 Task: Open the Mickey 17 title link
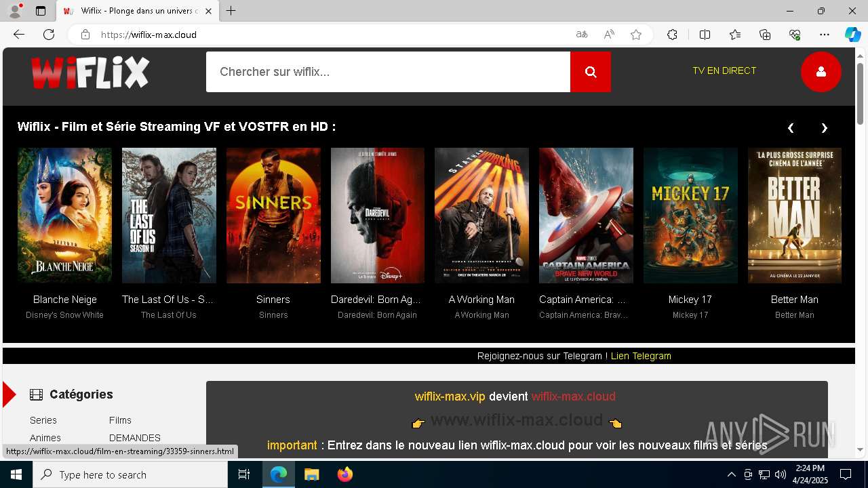click(690, 300)
